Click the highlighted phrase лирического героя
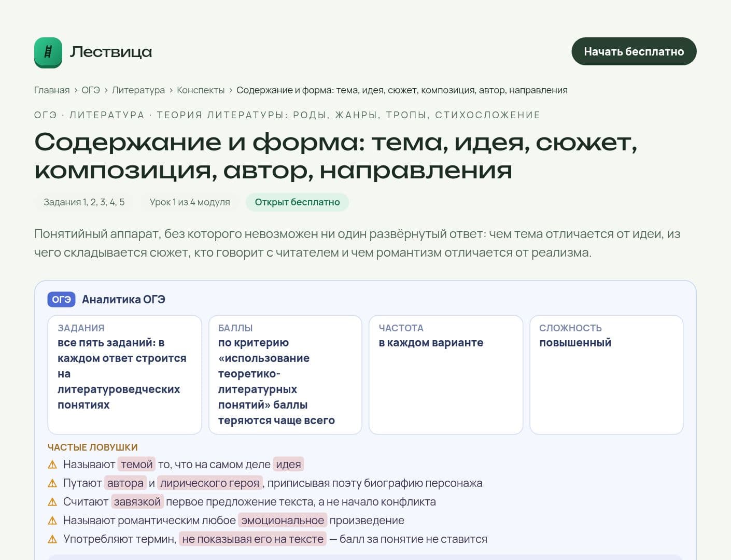 pyautogui.click(x=209, y=483)
